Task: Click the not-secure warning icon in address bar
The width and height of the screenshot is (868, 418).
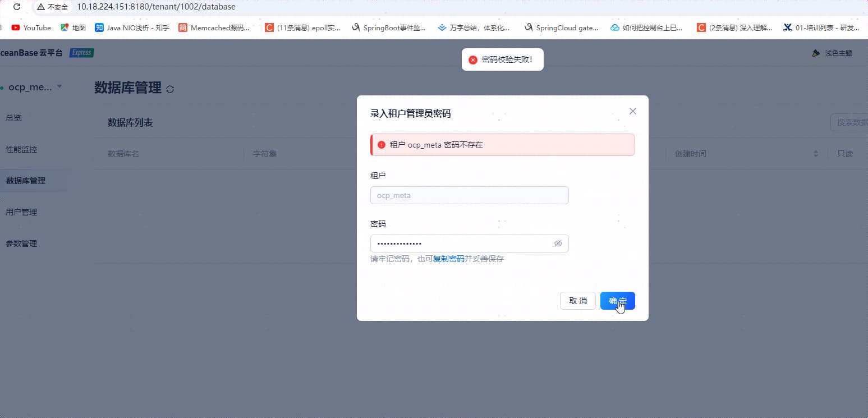Action: (x=41, y=7)
